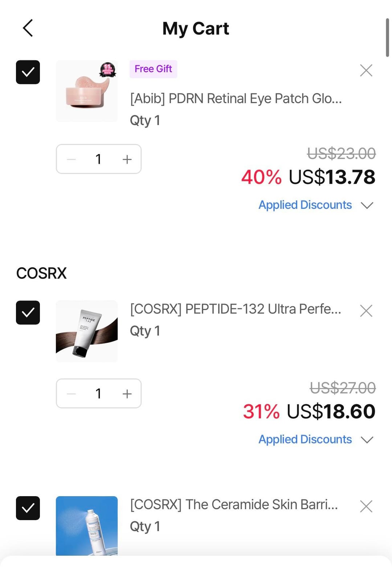Viewport: 392px width, 567px height.
Task: Uncheck the COSRX PEPTIDE-132 item
Action: pyautogui.click(x=28, y=313)
